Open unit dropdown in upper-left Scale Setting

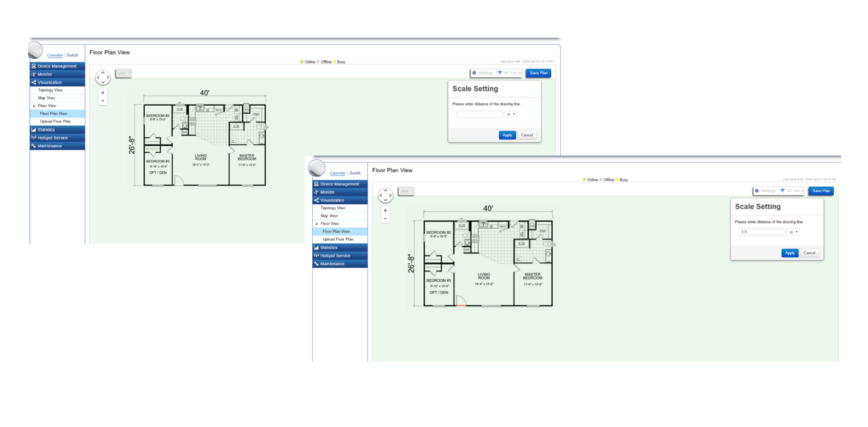[511, 114]
